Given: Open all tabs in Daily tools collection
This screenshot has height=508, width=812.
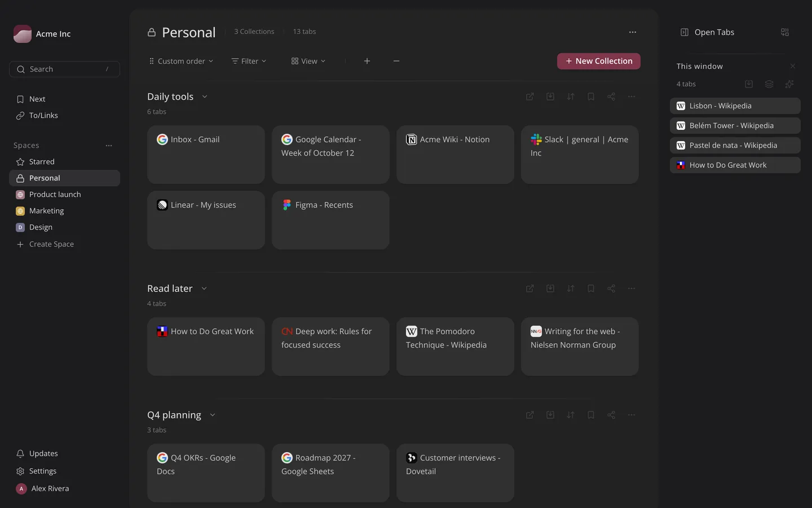Looking at the screenshot, I should tap(530, 97).
